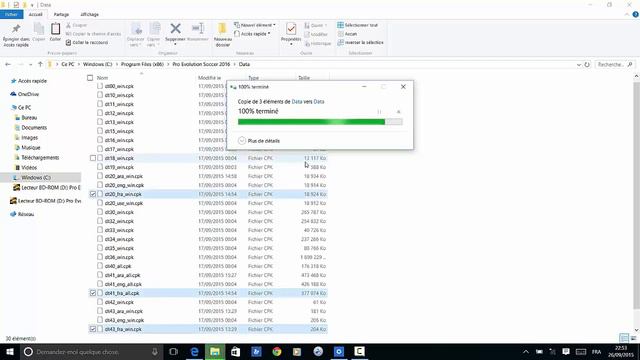
Task: Click the Action Center notification icon
Action: tap(566, 351)
